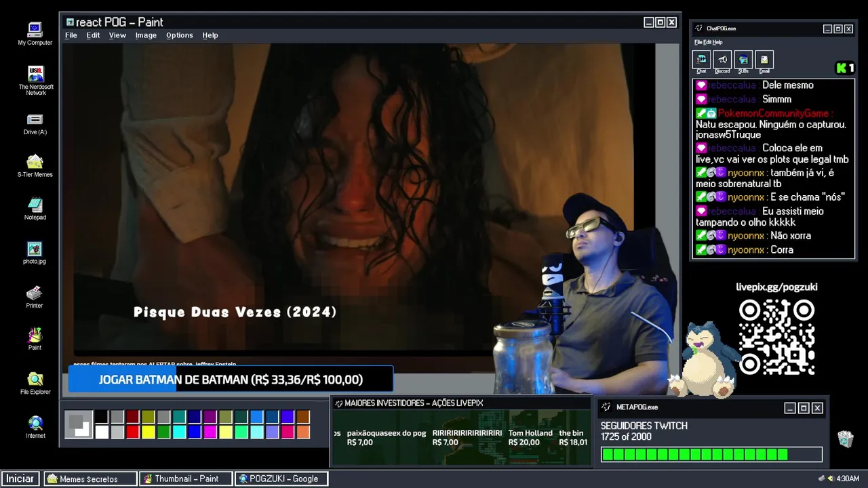868x488 pixels.
Task: Click the METAPOG.exe title bar icon
Action: (x=606, y=407)
